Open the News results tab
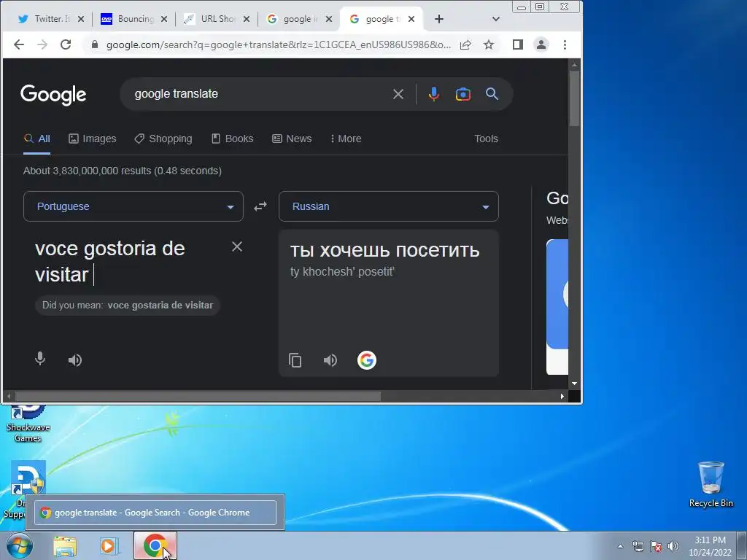This screenshot has height=560, width=747. [x=292, y=139]
